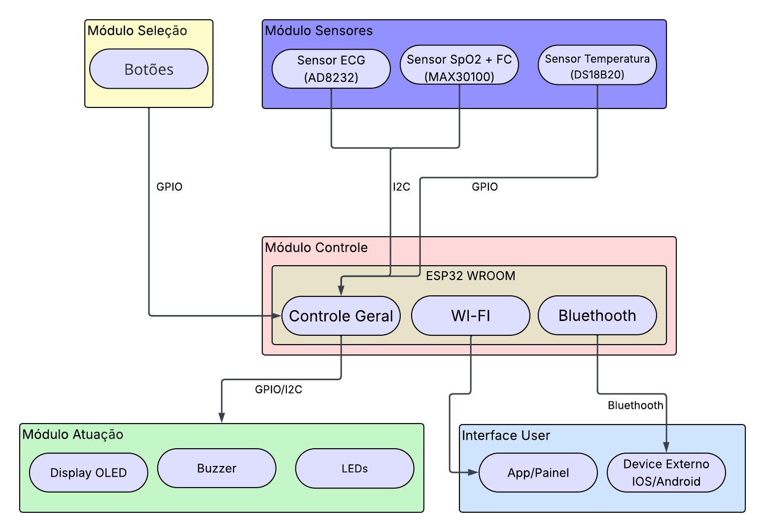The image size is (765, 532).
Task: Select the rounded Bluethooth block inside ESP32 WROOM
Action: click(597, 316)
